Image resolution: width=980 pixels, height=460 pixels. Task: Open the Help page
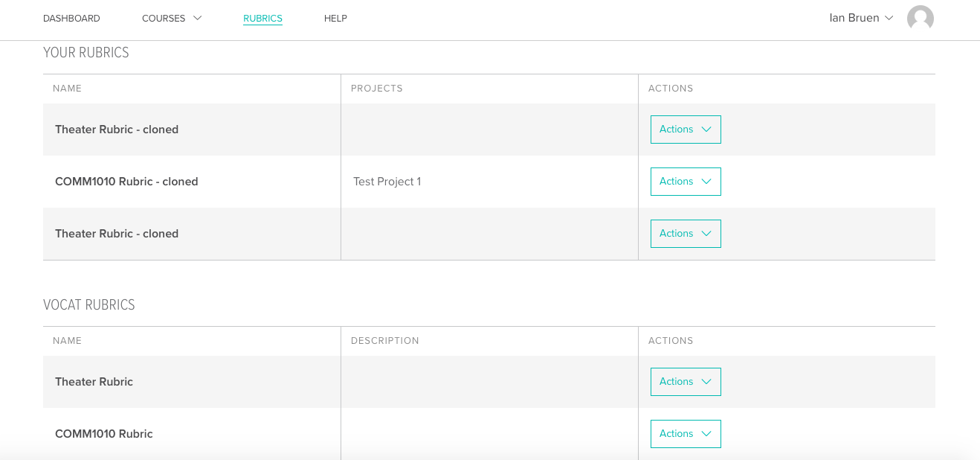point(335,18)
